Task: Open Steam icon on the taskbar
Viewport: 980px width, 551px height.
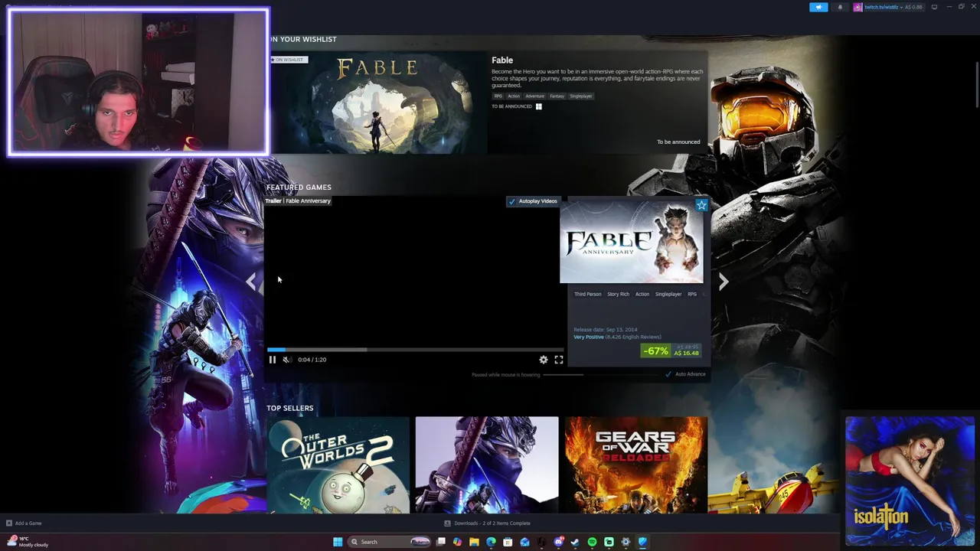Action: [x=575, y=542]
